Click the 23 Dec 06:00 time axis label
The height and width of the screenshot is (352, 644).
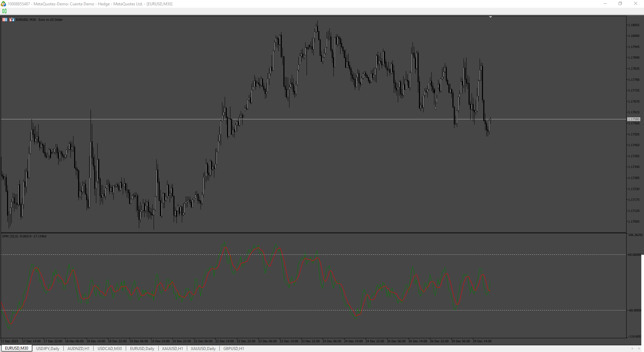267,341
